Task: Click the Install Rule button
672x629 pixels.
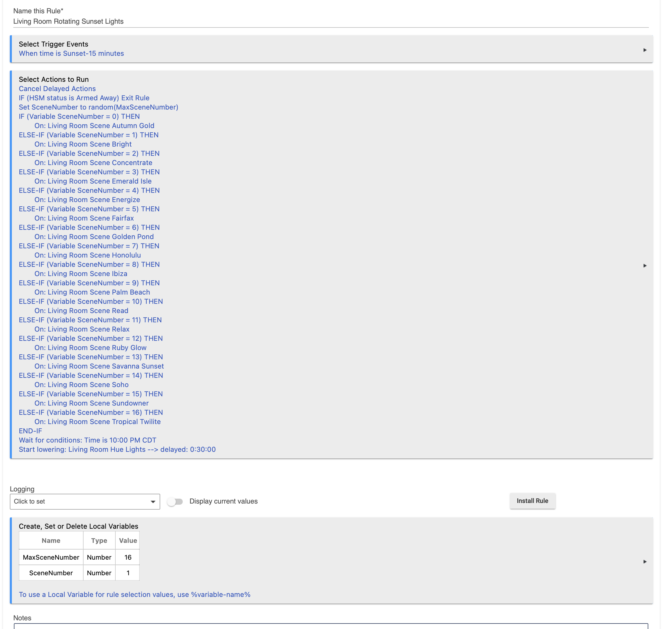Action: [532, 501]
